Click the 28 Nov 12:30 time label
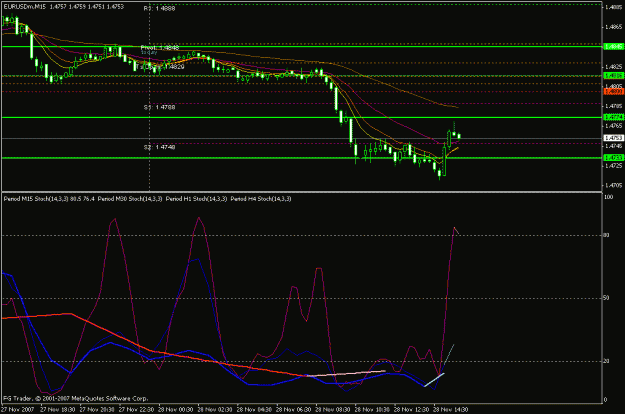625x414 pixels. coord(412,410)
